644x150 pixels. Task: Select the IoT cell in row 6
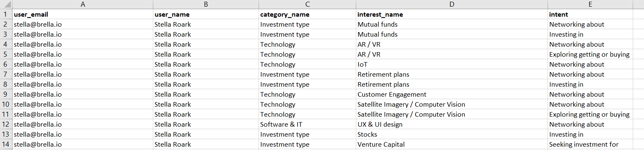452,65
